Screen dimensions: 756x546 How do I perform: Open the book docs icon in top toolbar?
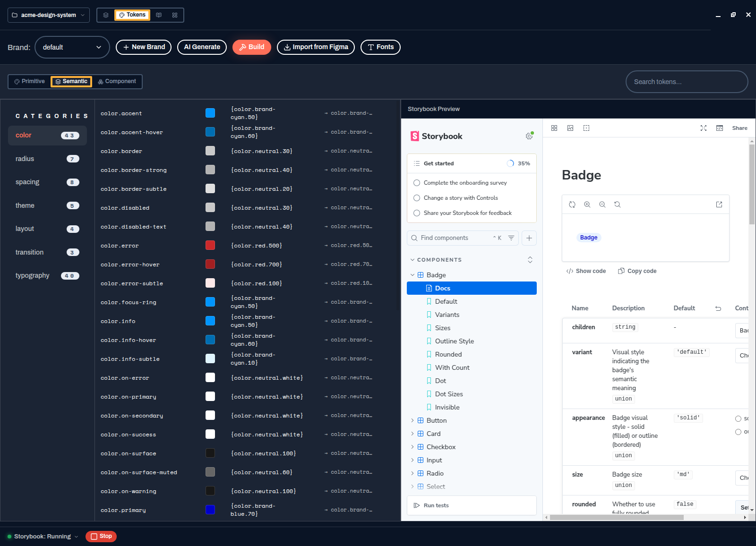(x=159, y=15)
